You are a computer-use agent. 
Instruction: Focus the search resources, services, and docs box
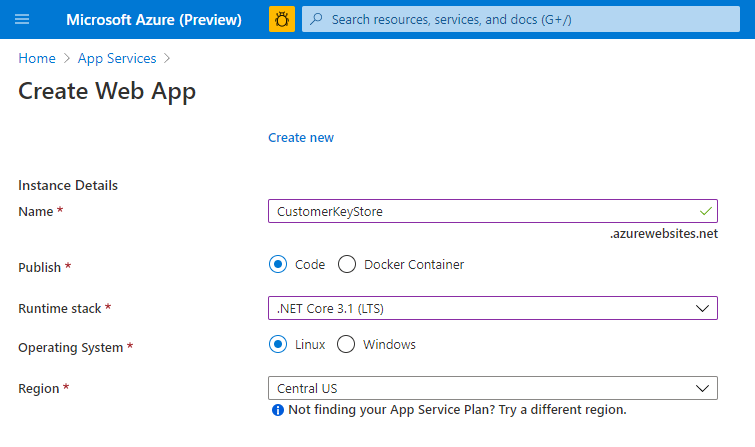click(521, 19)
